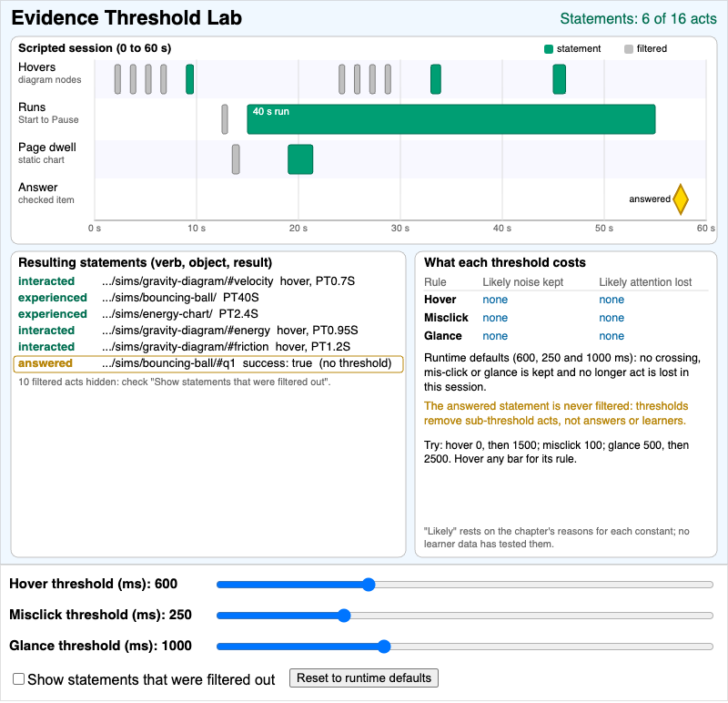
Task: Click the green hover bar just before 10 s
Action: 189,79
